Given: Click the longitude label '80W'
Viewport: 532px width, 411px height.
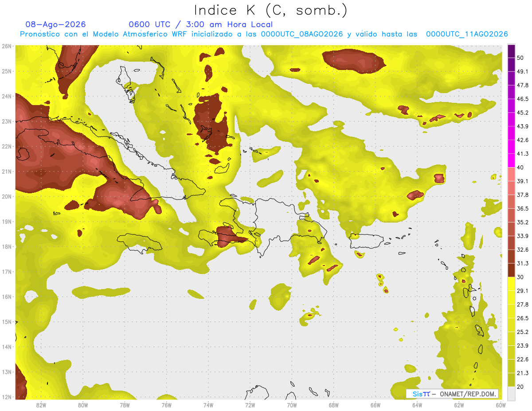Looking at the screenshot, I should pyautogui.click(x=83, y=405).
